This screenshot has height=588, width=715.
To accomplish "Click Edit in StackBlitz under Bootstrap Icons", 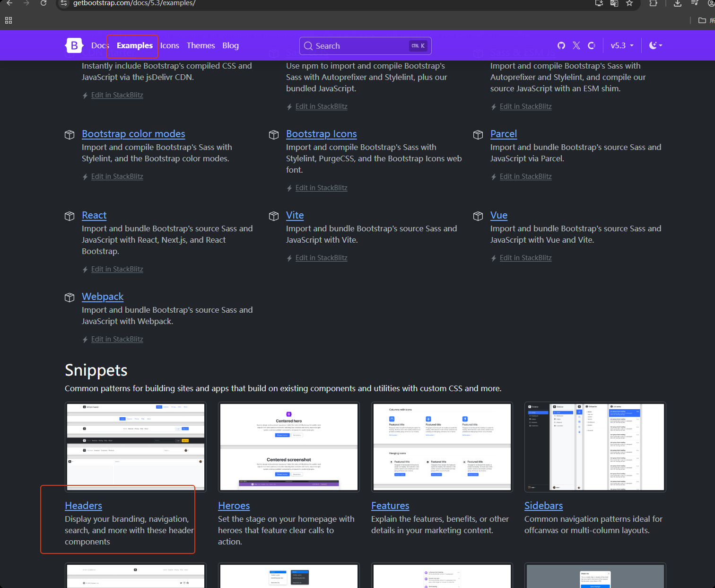I will (x=322, y=188).
